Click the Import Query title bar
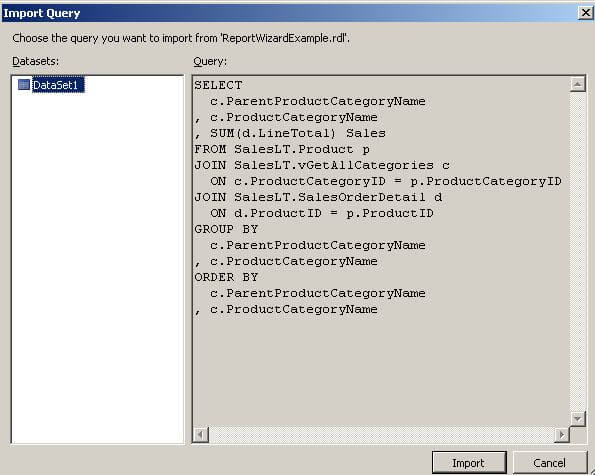Image resolution: width=595 pixels, height=475 pixels. pos(288,13)
